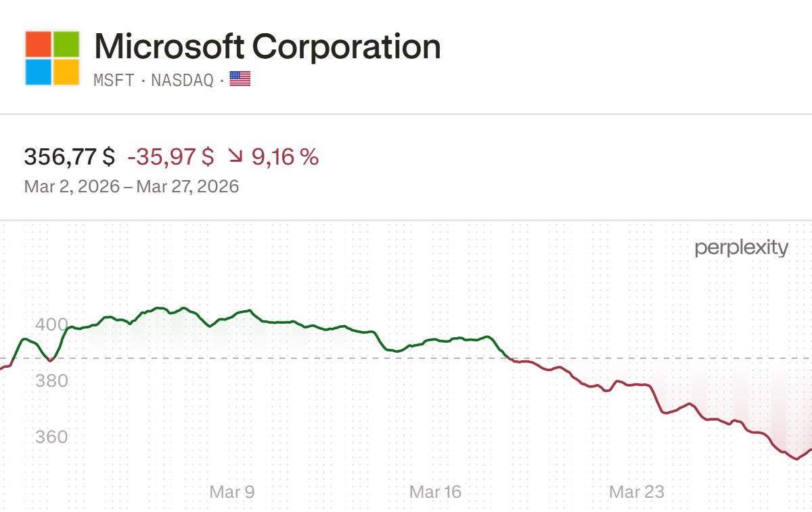
Task: Click the red price line's lowest point
Action: pyautogui.click(x=796, y=458)
